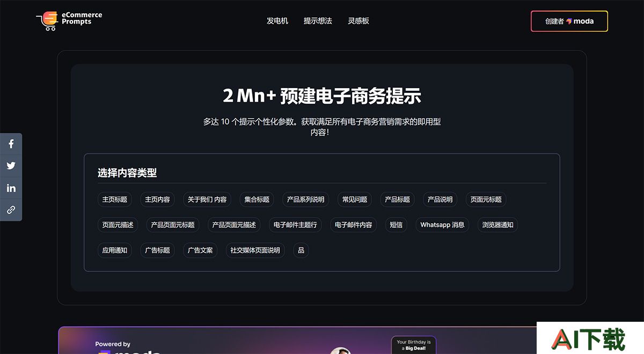Click the 选择内容类型 section title
This screenshot has width=644, height=354.
point(127,173)
